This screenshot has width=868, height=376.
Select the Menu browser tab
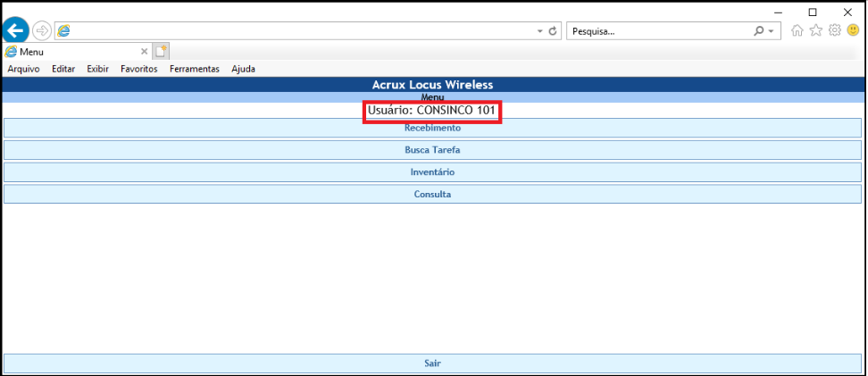click(77, 52)
